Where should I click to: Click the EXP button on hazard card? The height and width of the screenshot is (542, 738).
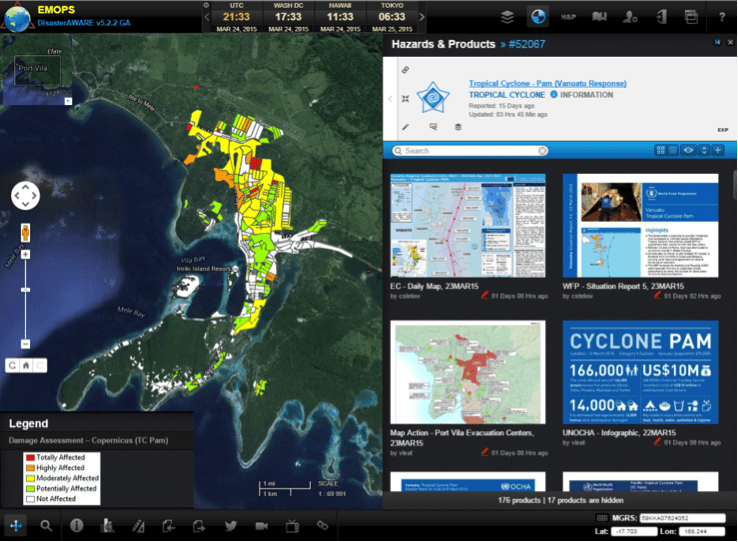tap(722, 130)
